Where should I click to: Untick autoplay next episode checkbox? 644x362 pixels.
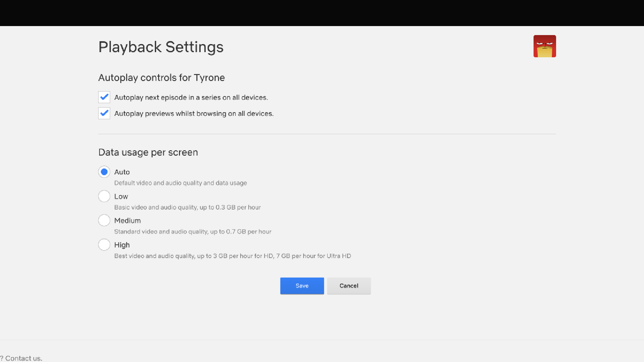[104, 97]
